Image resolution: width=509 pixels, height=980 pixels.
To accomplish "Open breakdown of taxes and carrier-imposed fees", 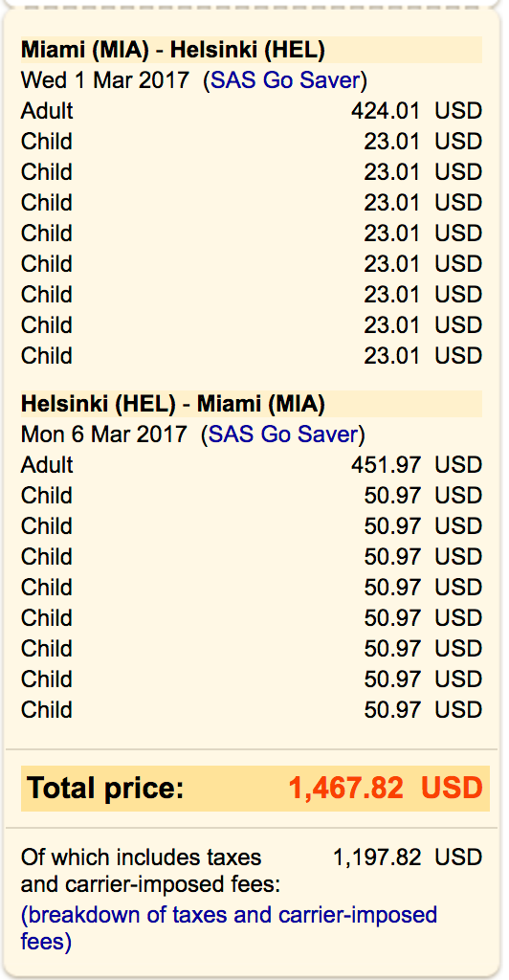I will [230, 928].
